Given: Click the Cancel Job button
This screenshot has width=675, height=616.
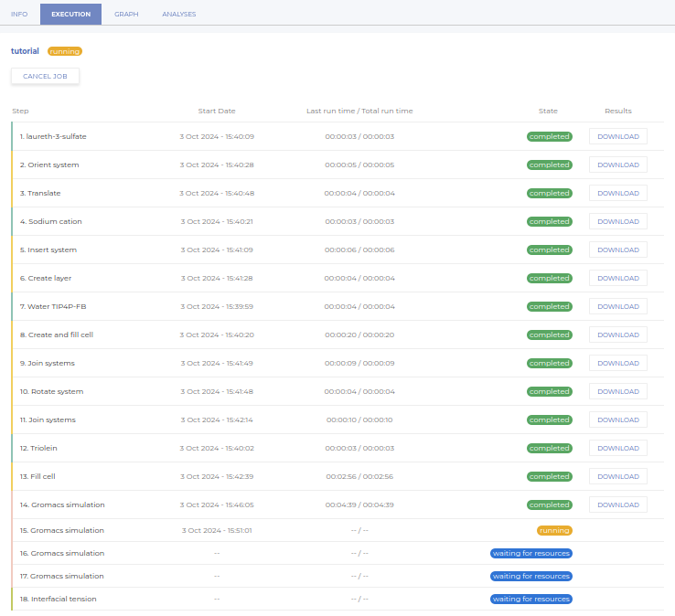Looking at the screenshot, I should 45,76.
